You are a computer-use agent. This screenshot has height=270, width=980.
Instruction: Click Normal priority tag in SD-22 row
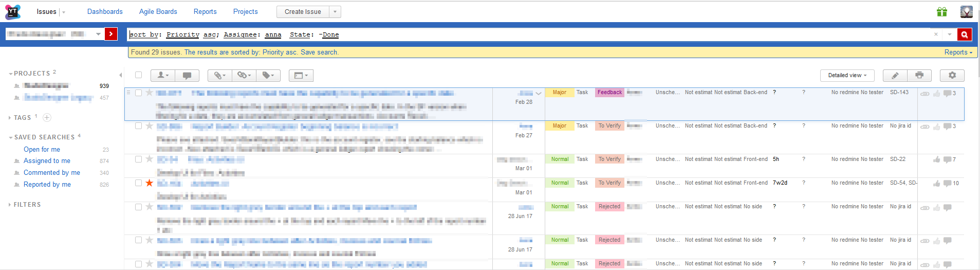pyautogui.click(x=560, y=159)
